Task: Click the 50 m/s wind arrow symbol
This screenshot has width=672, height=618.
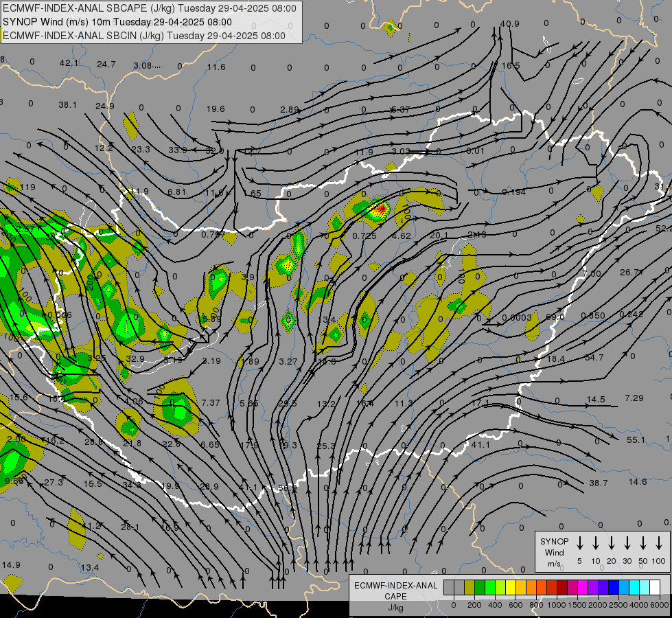Action: (643, 543)
